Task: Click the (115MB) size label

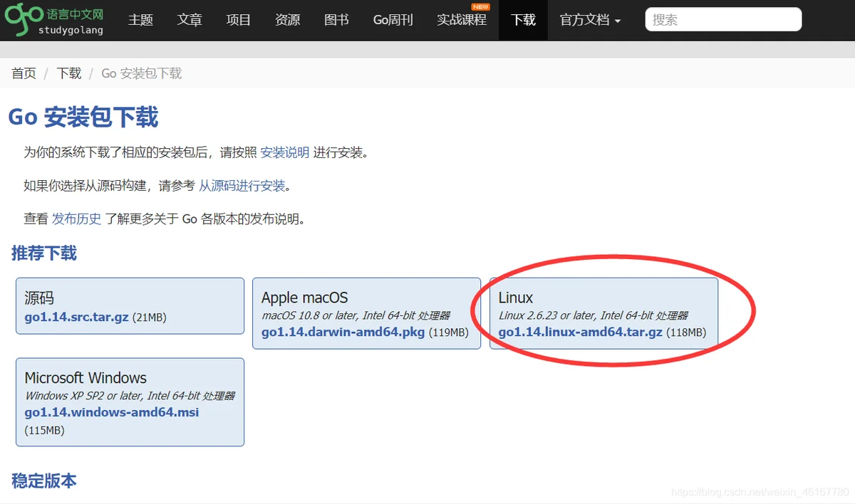Action: pyautogui.click(x=44, y=431)
